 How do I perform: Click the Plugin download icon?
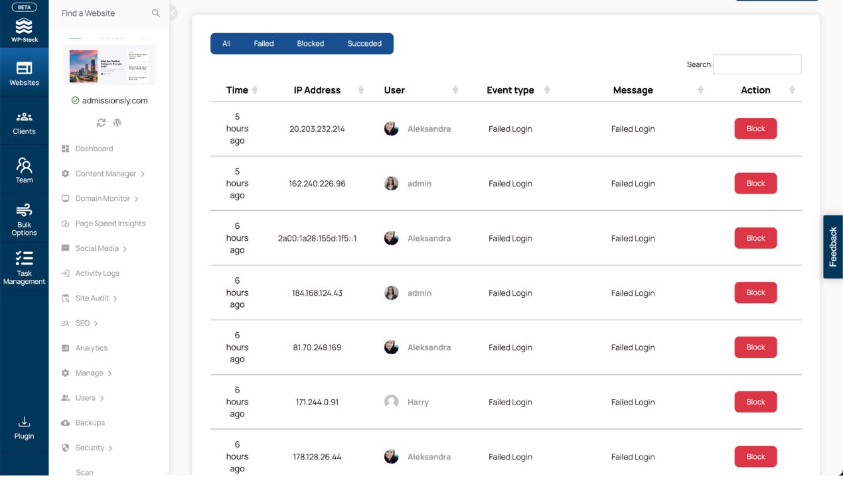coord(24,422)
